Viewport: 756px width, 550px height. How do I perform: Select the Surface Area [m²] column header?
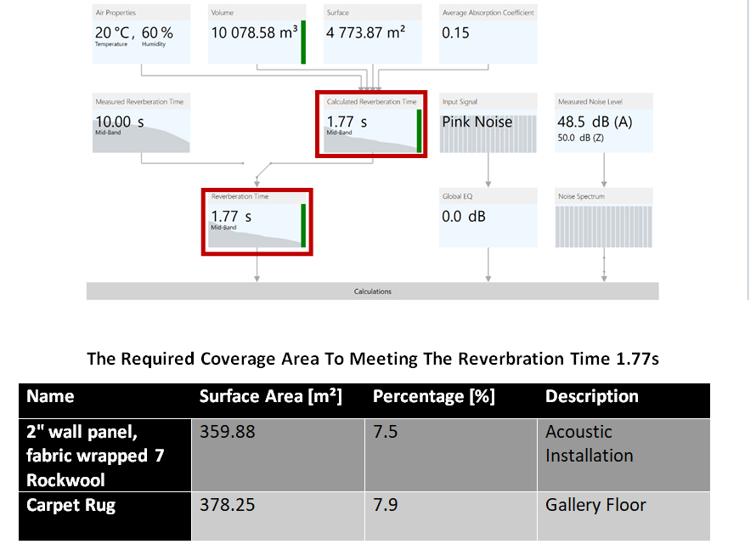270,397
